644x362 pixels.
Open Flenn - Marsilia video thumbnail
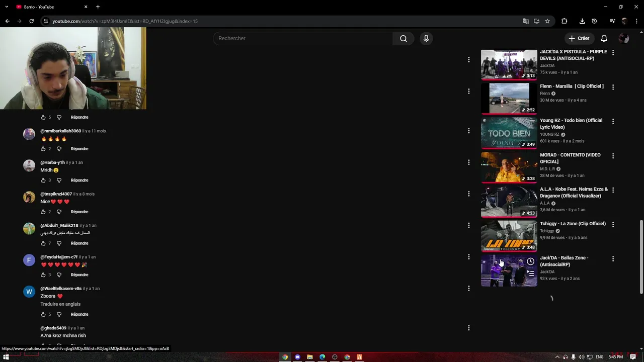pyautogui.click(x=509, y=99)
